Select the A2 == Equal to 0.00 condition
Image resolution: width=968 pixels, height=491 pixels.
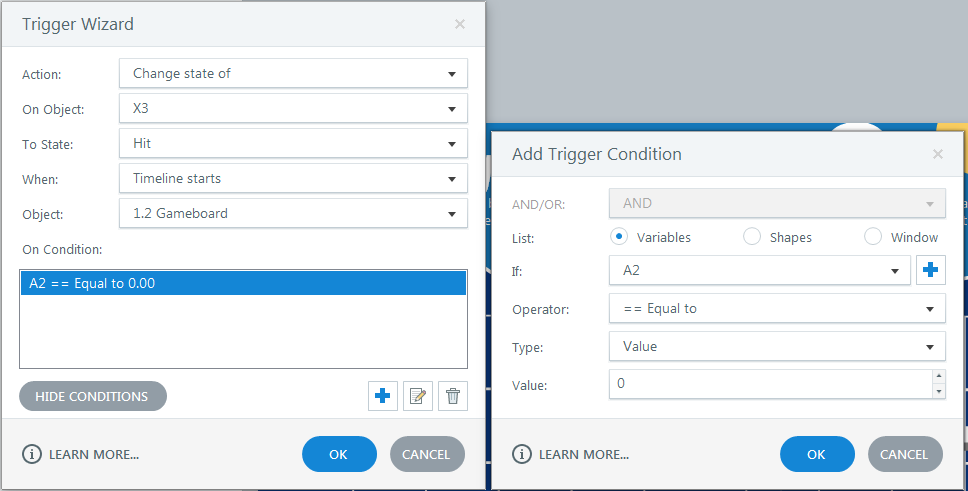coord(243,283)
